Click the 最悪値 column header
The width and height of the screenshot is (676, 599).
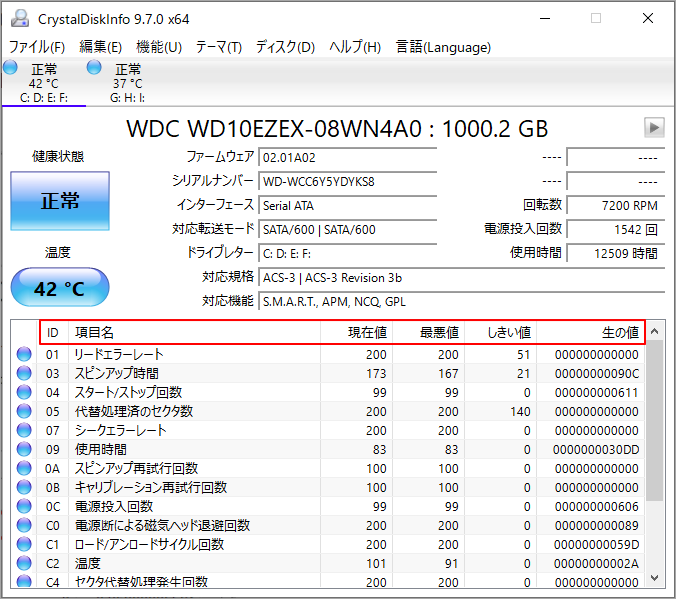[429, 332]
